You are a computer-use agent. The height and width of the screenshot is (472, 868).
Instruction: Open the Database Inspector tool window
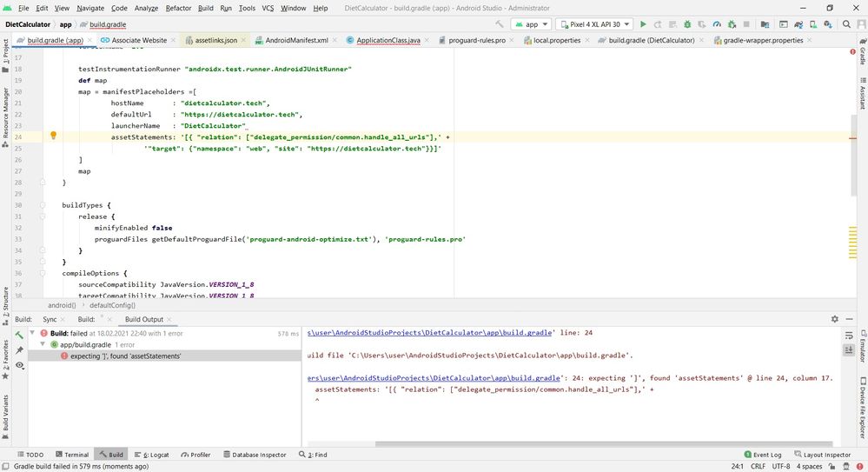pyautogui.click(x=255, y=455)
